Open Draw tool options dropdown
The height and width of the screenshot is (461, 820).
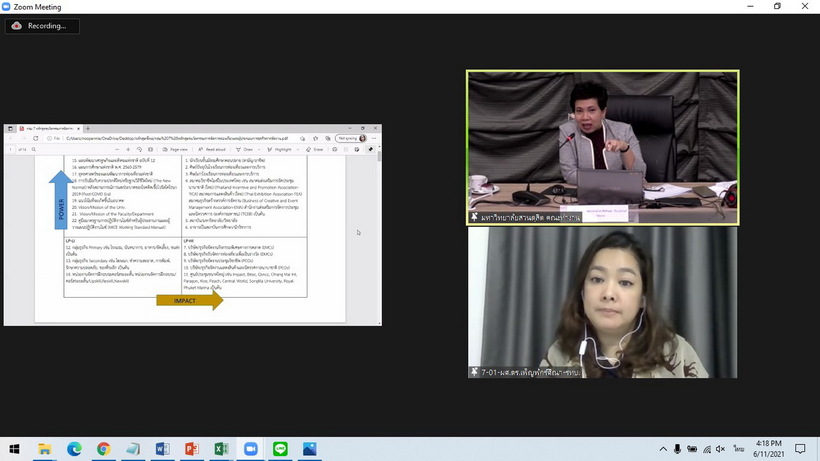(x=259, y=149)
